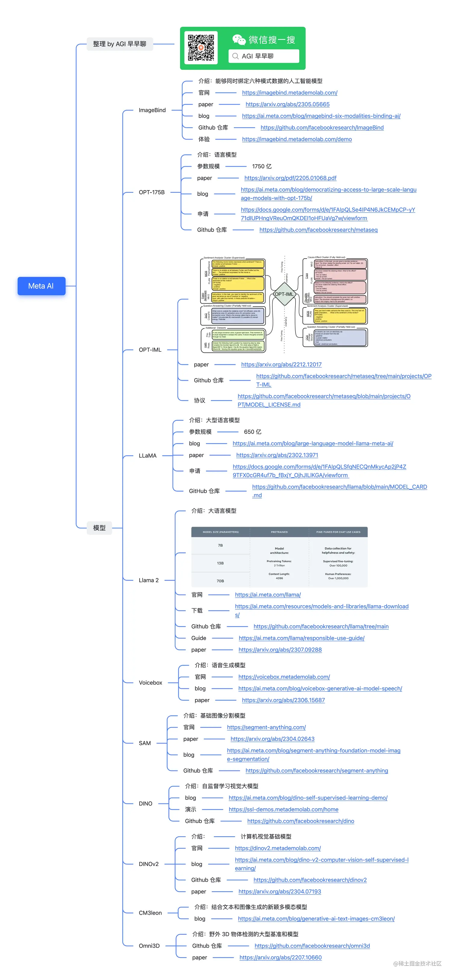
Task: Open the MODEL_LICENSE.md link
Action: click(324, 400)
